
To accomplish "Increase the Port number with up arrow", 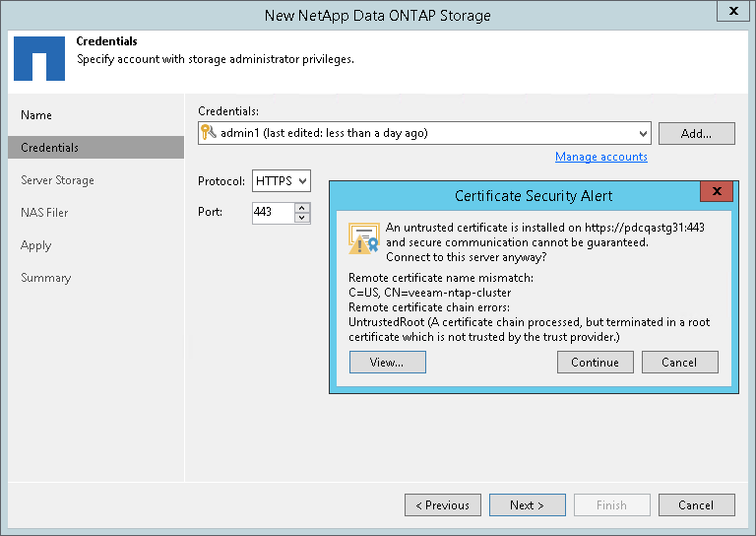I will (302, 207).
